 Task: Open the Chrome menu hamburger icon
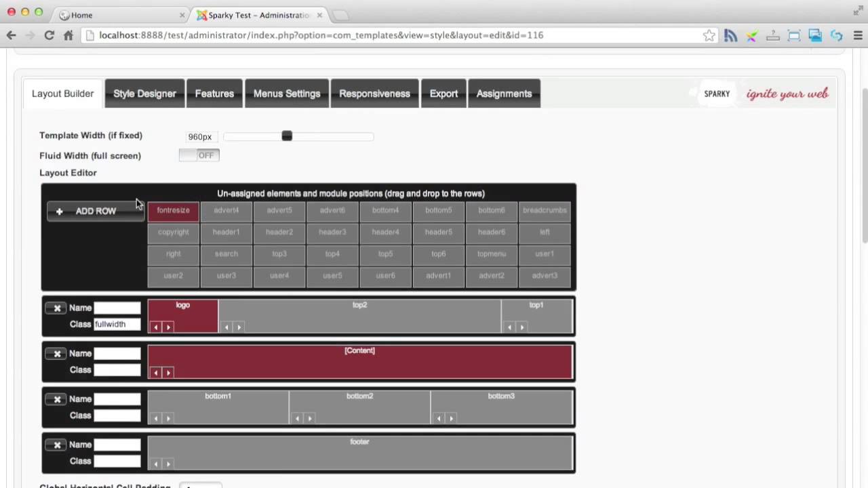pyautogui.click(x=858, y=35)
